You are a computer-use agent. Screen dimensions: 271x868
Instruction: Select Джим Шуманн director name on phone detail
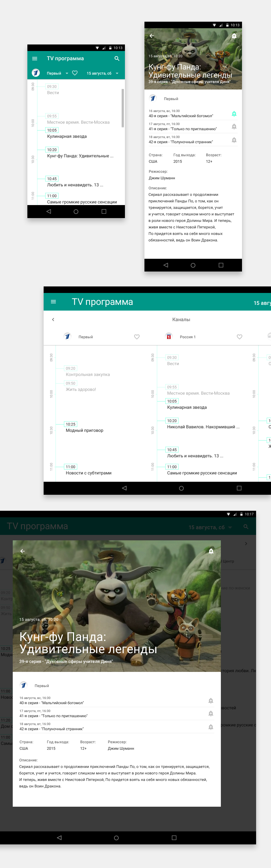(x=162, y=178)
